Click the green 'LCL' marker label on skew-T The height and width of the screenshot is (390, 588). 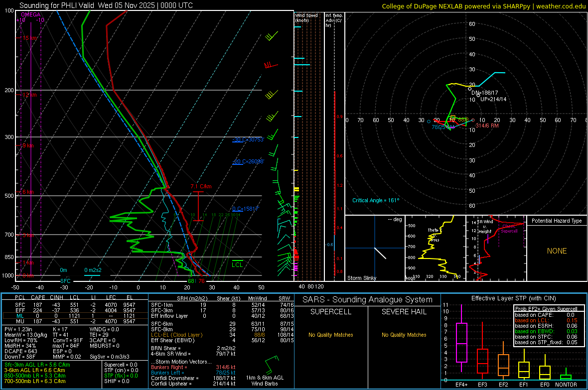pyautogui.click(x=237, y=265)
